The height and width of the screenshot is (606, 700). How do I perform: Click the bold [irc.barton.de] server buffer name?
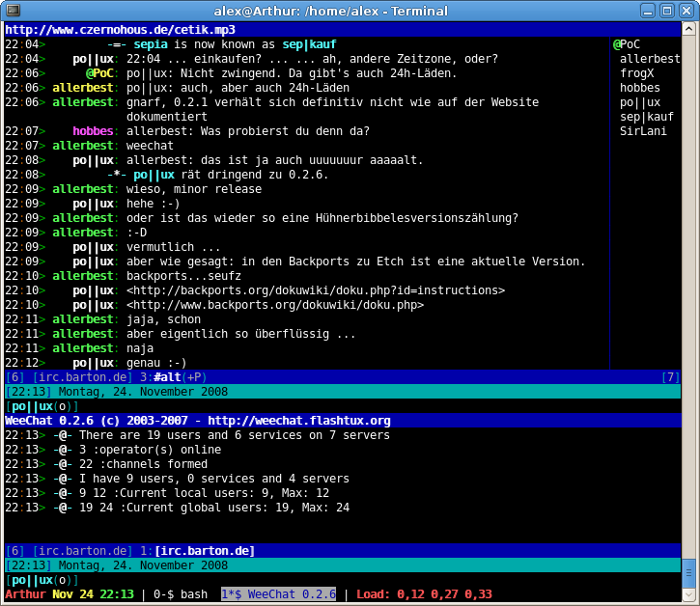click(205, 551)
